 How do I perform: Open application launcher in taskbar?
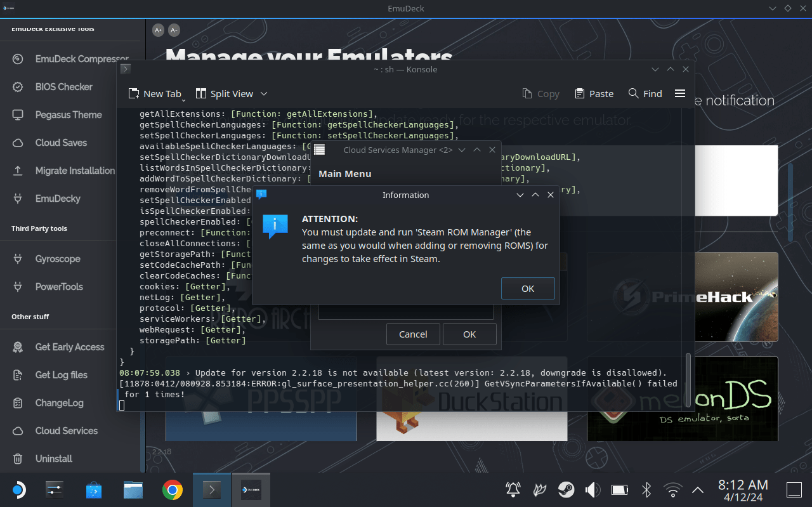coord(19,489)
